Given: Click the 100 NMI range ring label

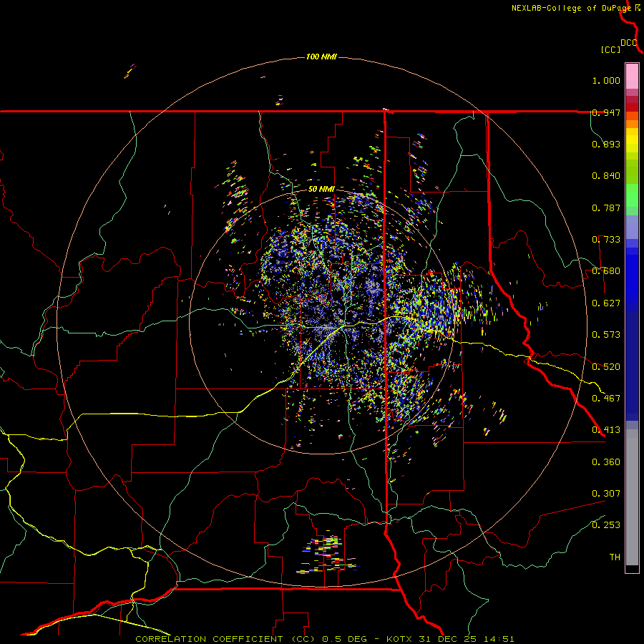Looking at the screenshot, I should 321,57.
